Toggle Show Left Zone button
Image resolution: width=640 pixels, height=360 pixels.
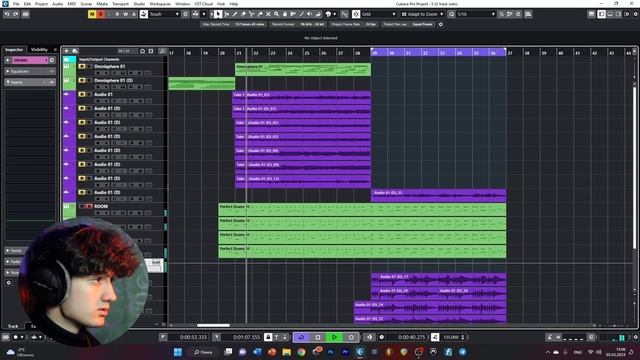602,14
